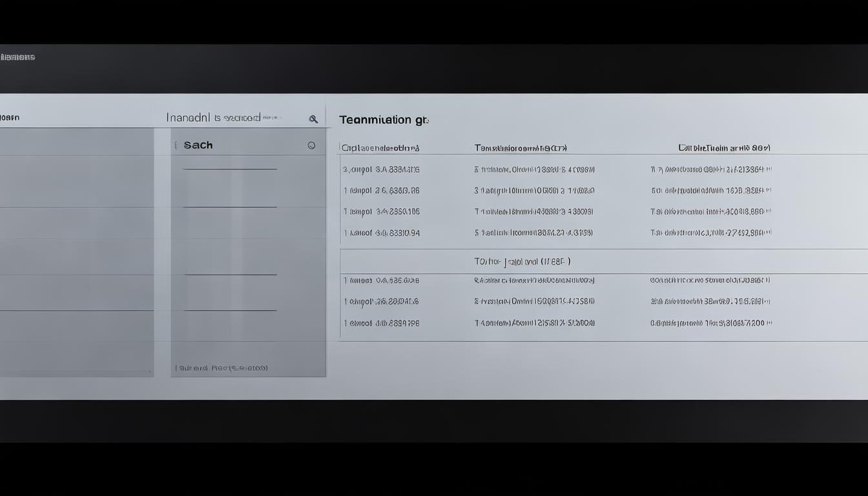Open the first row's right-column entry
The image size is (868, 496).
(710, 170)
